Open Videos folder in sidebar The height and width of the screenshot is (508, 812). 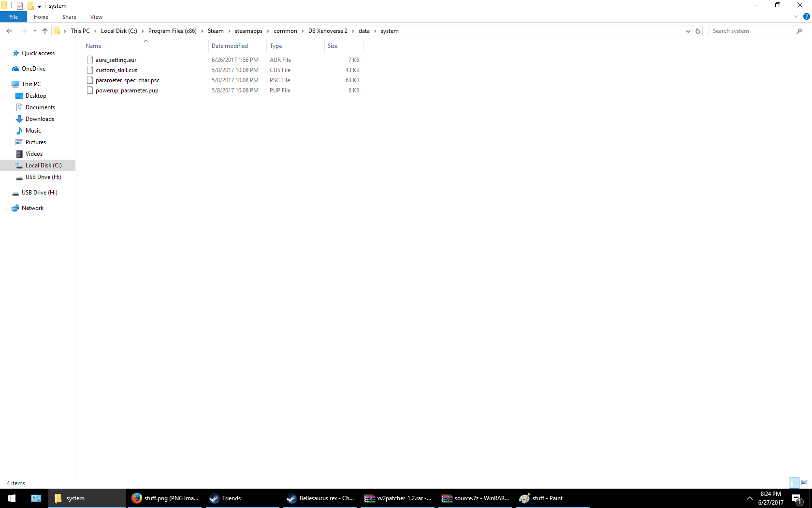34,154
